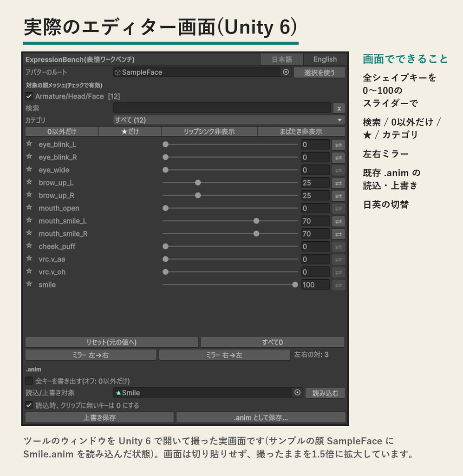Open object picker for SampleFace avatar root
The height and width of the screenshot is (476, 463).
(x=286, y=72)
